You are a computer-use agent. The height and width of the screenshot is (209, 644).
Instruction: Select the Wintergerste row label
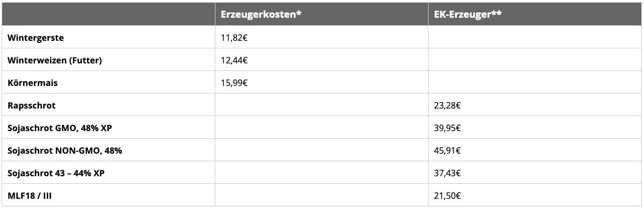click(36, 38)
